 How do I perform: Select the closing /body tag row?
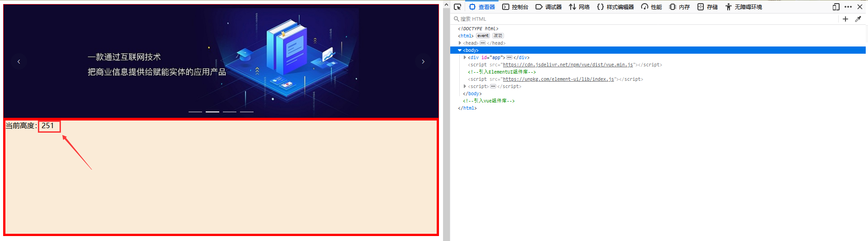472,93
